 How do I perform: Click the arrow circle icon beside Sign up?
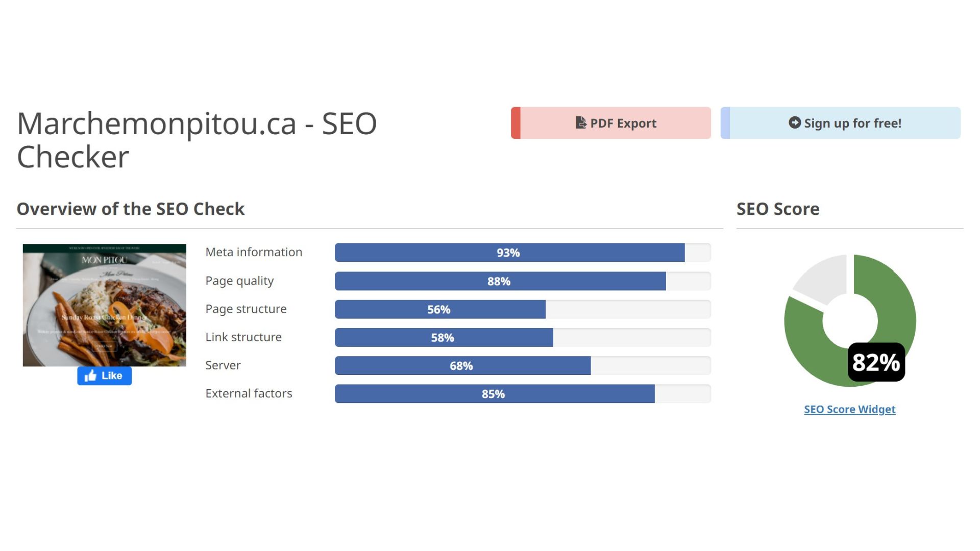point(794,123)
